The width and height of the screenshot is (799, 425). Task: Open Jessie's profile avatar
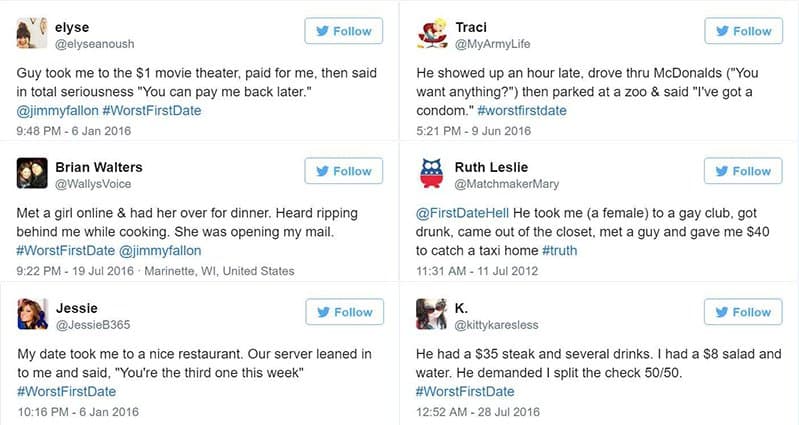point(32,314)
